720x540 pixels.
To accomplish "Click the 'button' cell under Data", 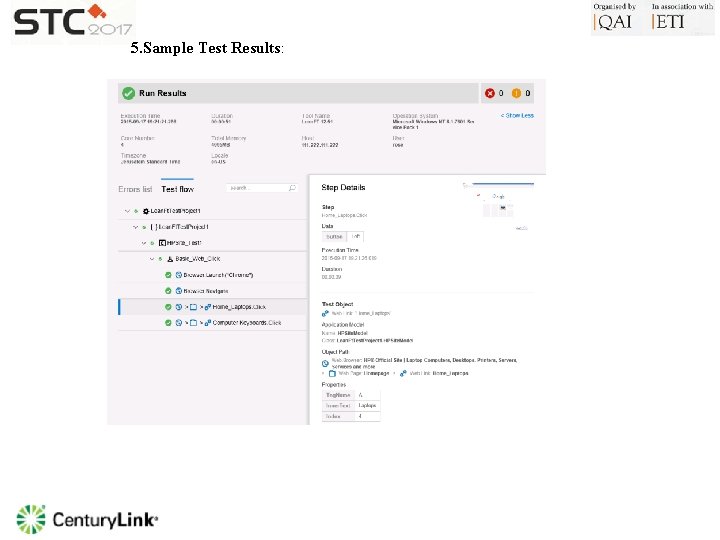I will (334, 237).
